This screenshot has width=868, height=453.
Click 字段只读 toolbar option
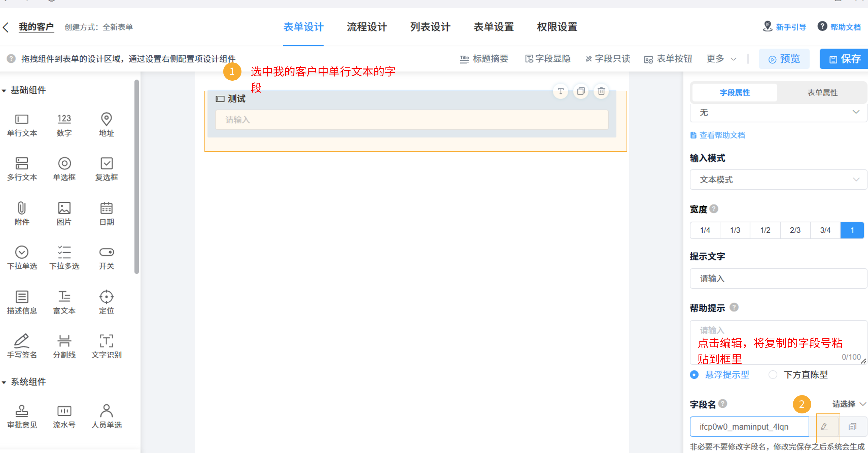tap(607, 59)
